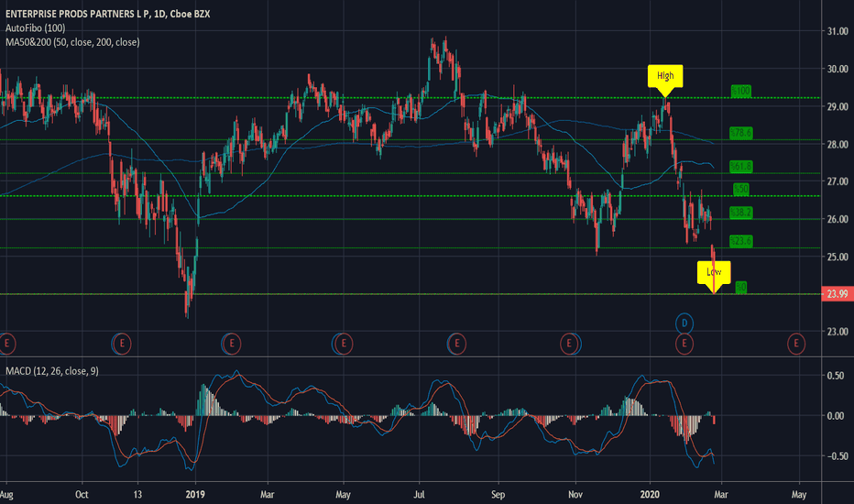Click the 23.00 price axis label
The width and height of the screenshot is (854, 504).
click(x=838, y=332)
